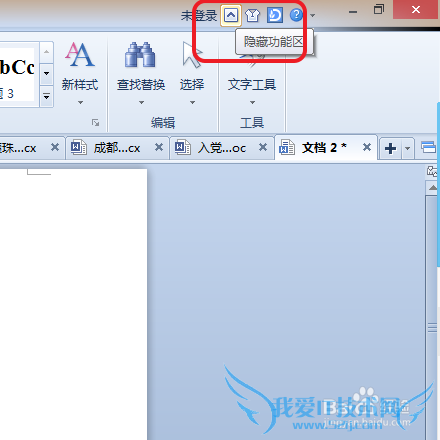
Task: Close the 入党...oc tab
Action: coord(263,147)
